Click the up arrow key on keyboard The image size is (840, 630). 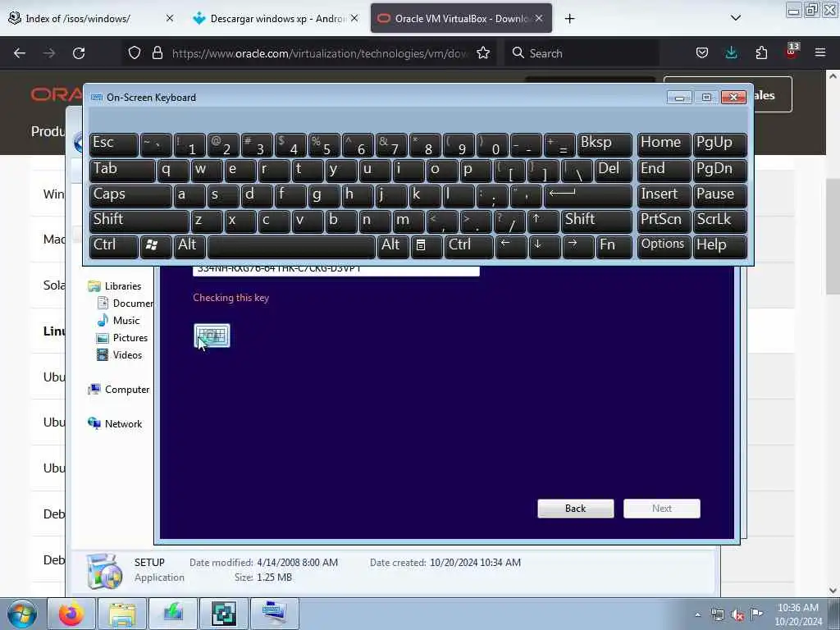543,221
